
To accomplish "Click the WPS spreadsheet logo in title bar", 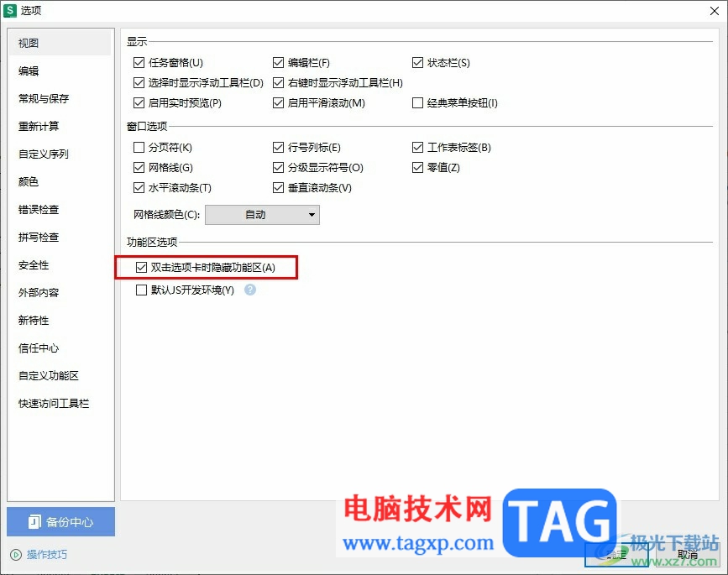I will (x=10, y=10).
